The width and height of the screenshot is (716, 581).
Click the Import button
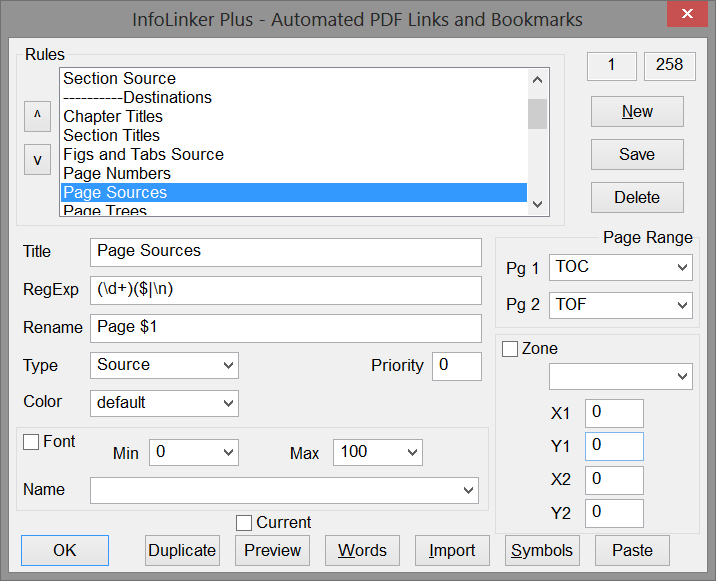coord(452,550)
